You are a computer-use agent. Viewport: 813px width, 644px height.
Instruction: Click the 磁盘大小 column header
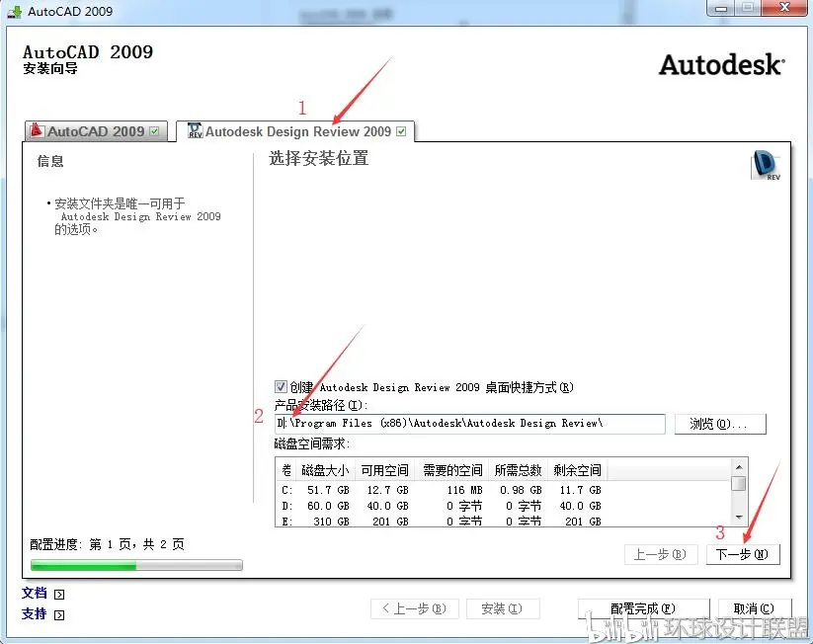click(x=325, y=470)
